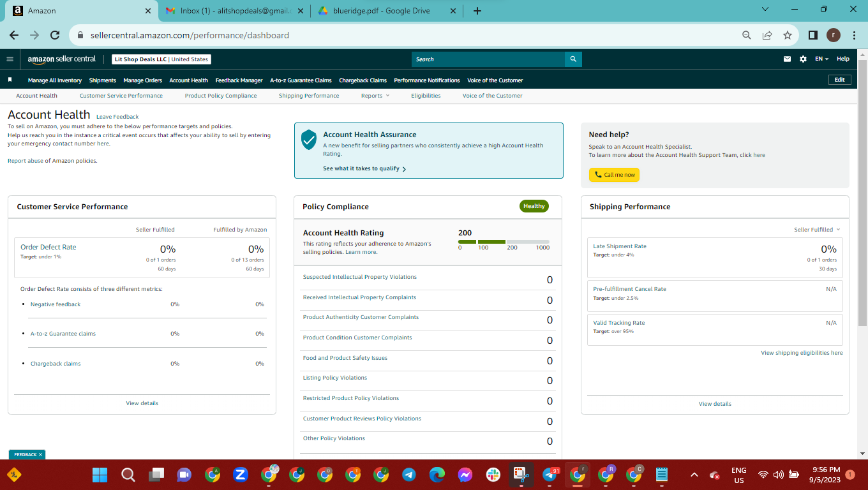Image resolution: width=868 pixels, height=490 pixels.
Task: Open Suspected Intellectual Property Violations link
Action: [360, 277]
